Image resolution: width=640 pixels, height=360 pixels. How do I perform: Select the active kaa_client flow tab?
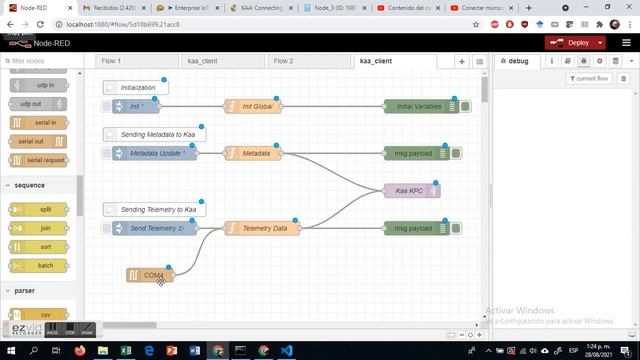(395, 61)
